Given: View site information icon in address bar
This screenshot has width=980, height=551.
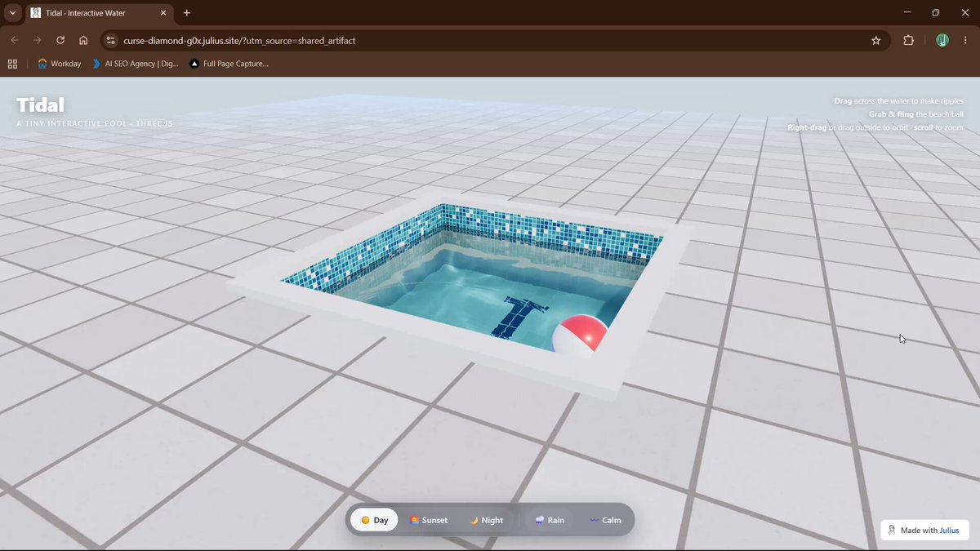Looking at the screenshot, I should pyautogui.click(x=111, y=40).
